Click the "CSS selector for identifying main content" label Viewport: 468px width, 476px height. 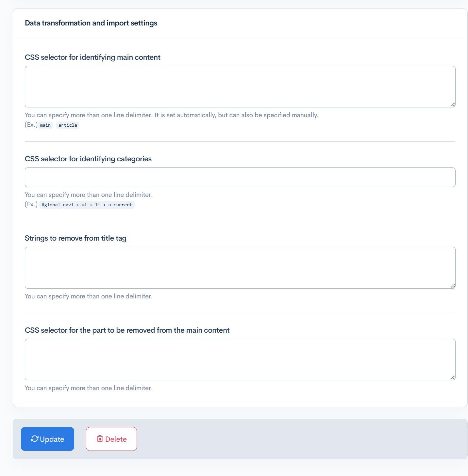[92, 57]
